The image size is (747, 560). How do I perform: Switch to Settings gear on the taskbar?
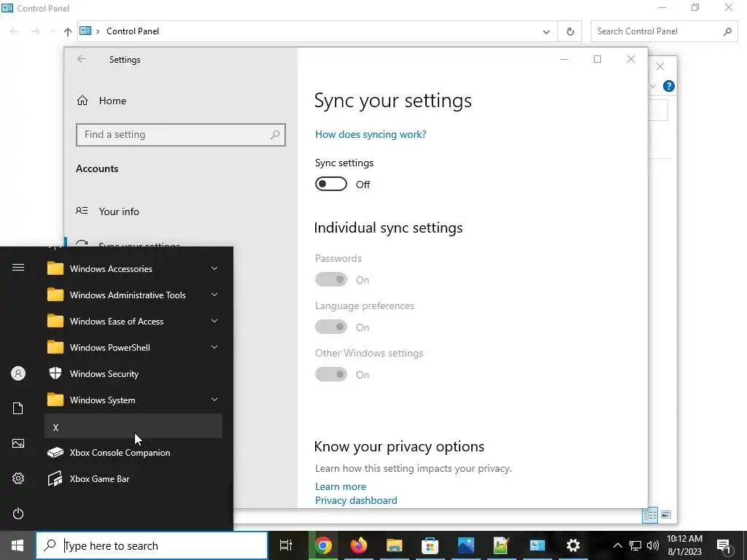pyautogui.click(x=573, y=545)
